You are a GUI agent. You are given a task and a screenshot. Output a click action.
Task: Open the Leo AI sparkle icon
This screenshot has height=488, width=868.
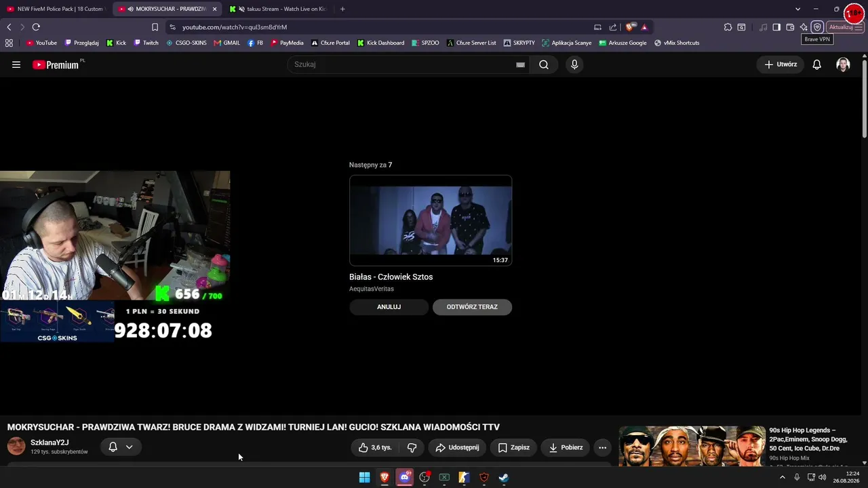coord(804,27)
